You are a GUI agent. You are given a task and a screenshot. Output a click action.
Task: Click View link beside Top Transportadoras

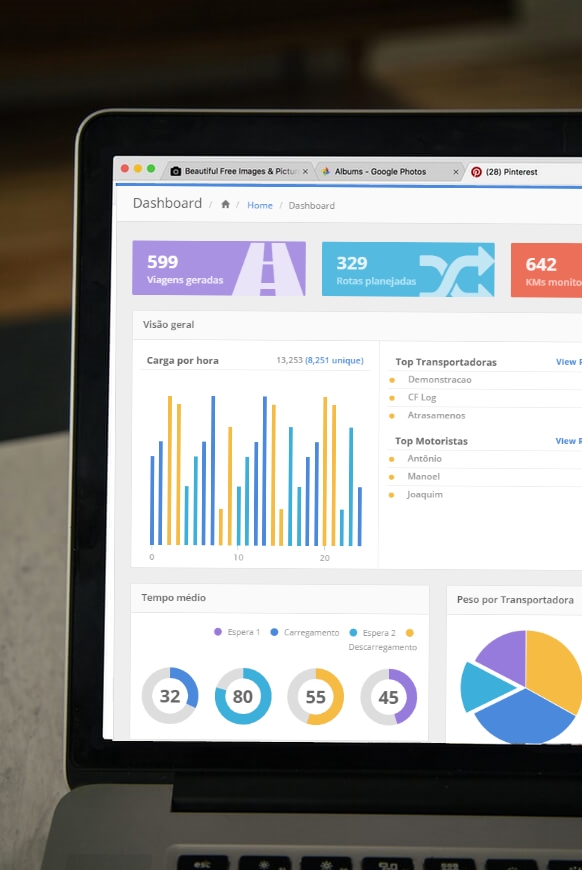coord(568,362)
